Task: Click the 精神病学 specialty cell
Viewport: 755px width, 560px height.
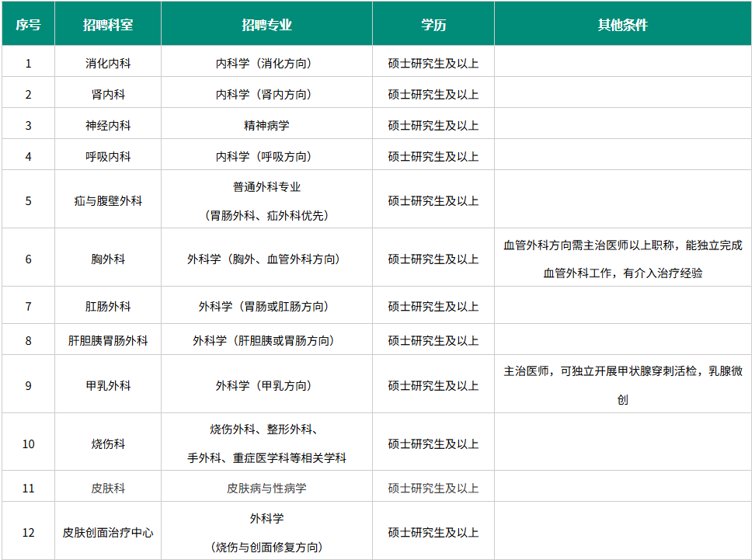Action: [266, 125]
